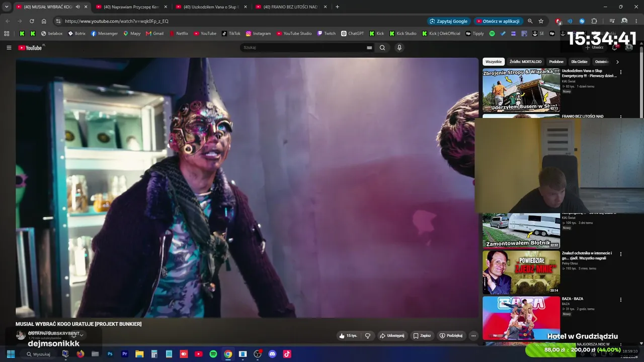
Task: Open Spotify from the taskbar
Action: tap(213, 354)
